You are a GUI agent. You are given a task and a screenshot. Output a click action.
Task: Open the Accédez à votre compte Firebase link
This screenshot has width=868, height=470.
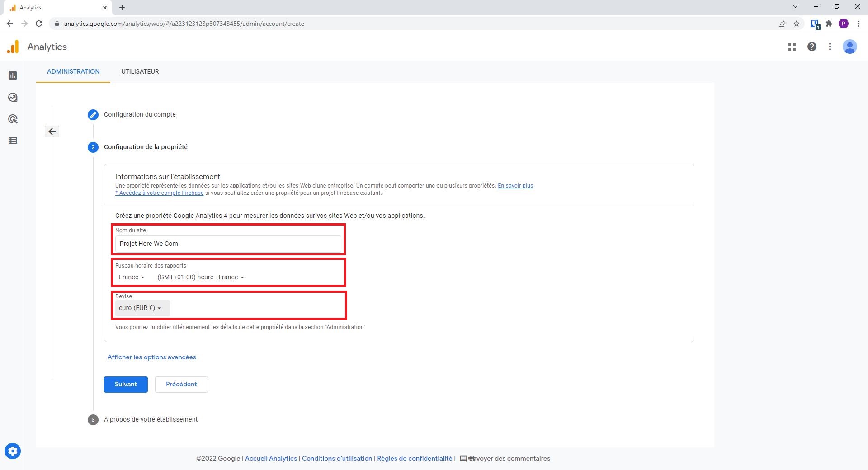point(160,193)
